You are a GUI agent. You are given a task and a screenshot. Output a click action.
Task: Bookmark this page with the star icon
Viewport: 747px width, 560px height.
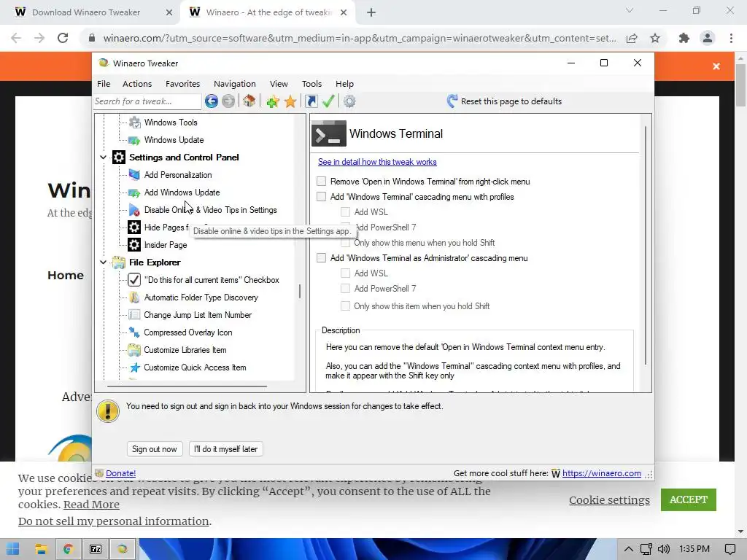tap(656, 38)
